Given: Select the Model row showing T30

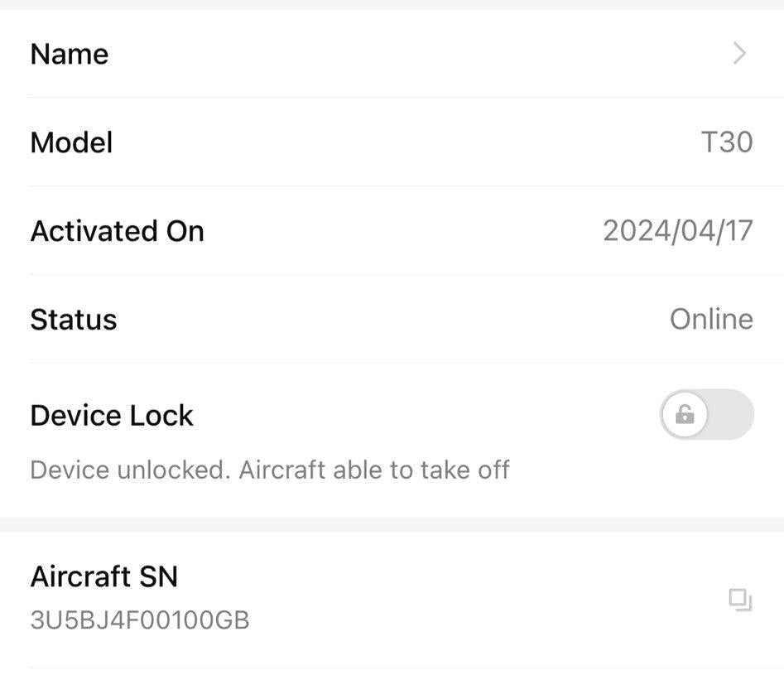Looking at the screenshot, I should click(x=392, y=142).
